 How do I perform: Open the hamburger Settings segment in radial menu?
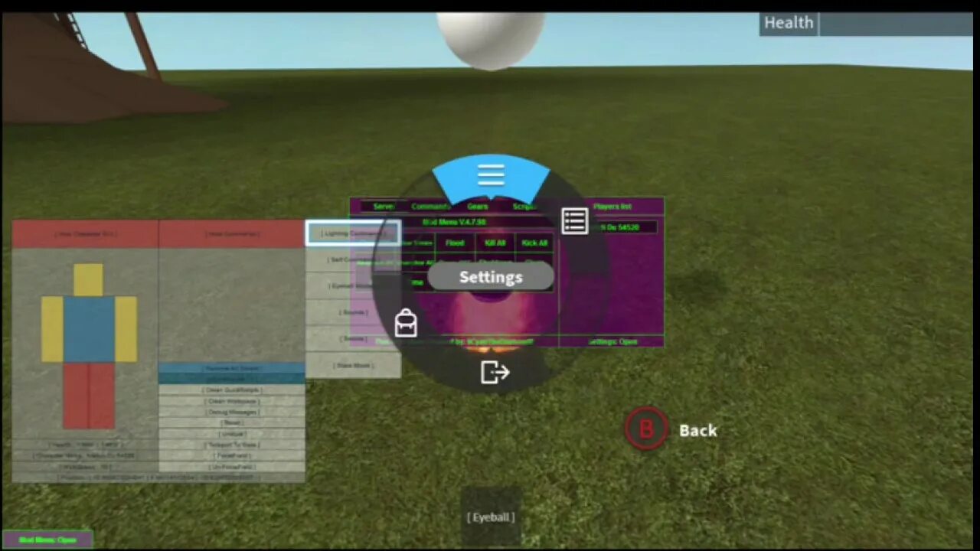[x=491, y=177]
